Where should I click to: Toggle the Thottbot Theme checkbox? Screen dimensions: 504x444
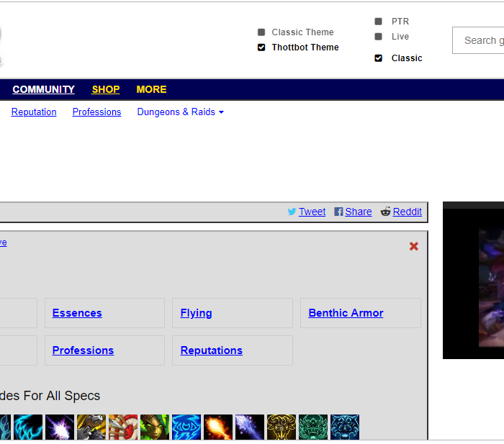[261, 47]
